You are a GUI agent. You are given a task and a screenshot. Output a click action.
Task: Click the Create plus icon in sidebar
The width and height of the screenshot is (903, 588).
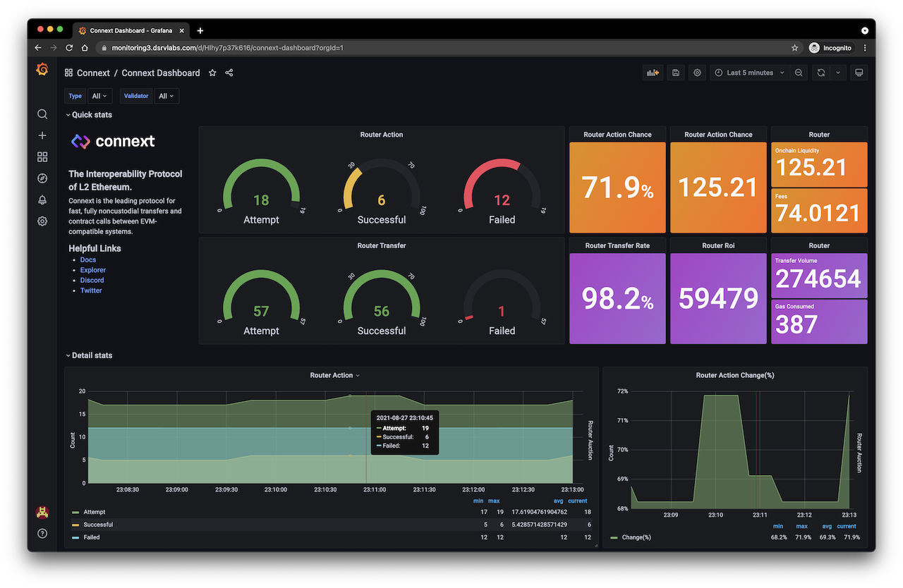(x=42, y=135)
